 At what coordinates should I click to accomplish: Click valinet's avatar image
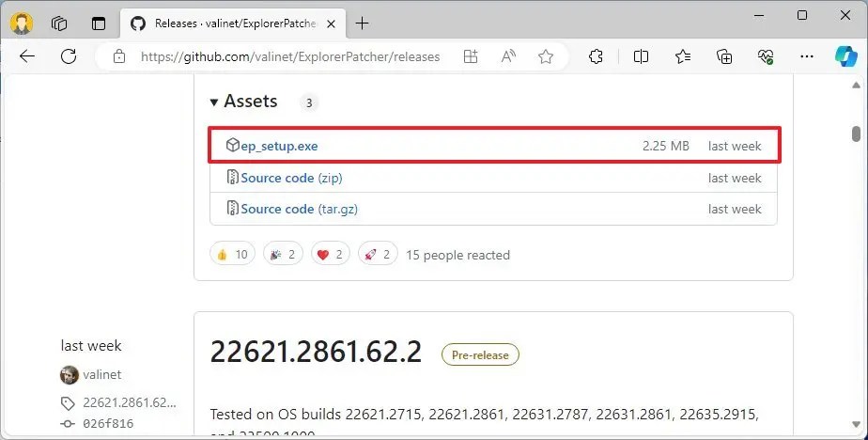pyautogui.click(x=70, y=374)
